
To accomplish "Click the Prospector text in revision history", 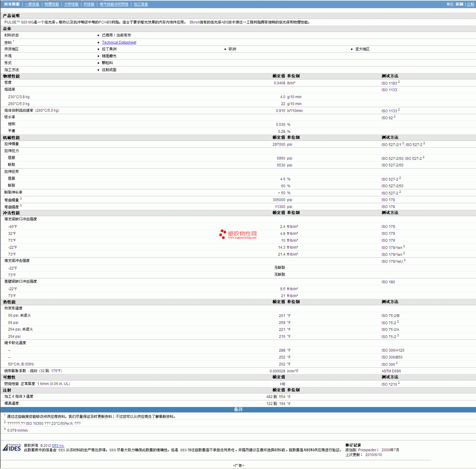I will [367, 450].
